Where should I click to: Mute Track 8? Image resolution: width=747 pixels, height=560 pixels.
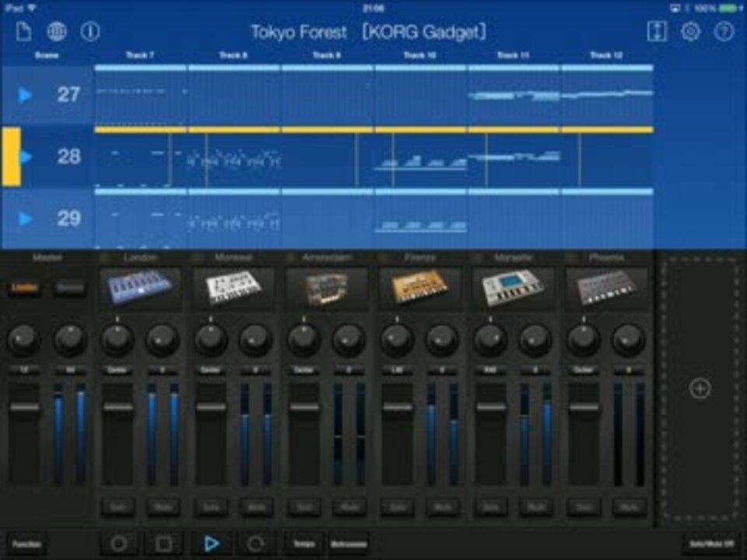[256, 508]
